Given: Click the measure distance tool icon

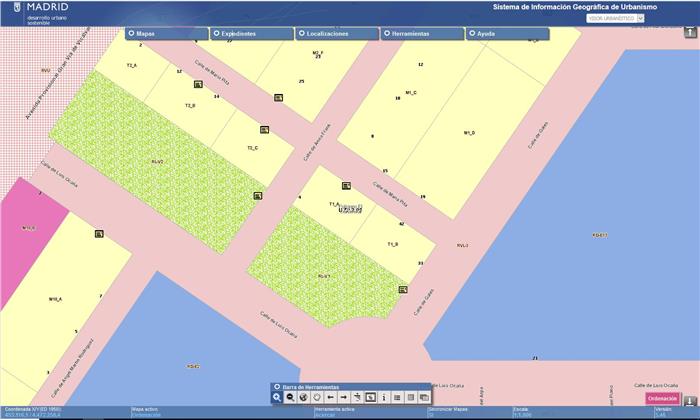Looking at the screenshot, I should (x=357, y=398).
